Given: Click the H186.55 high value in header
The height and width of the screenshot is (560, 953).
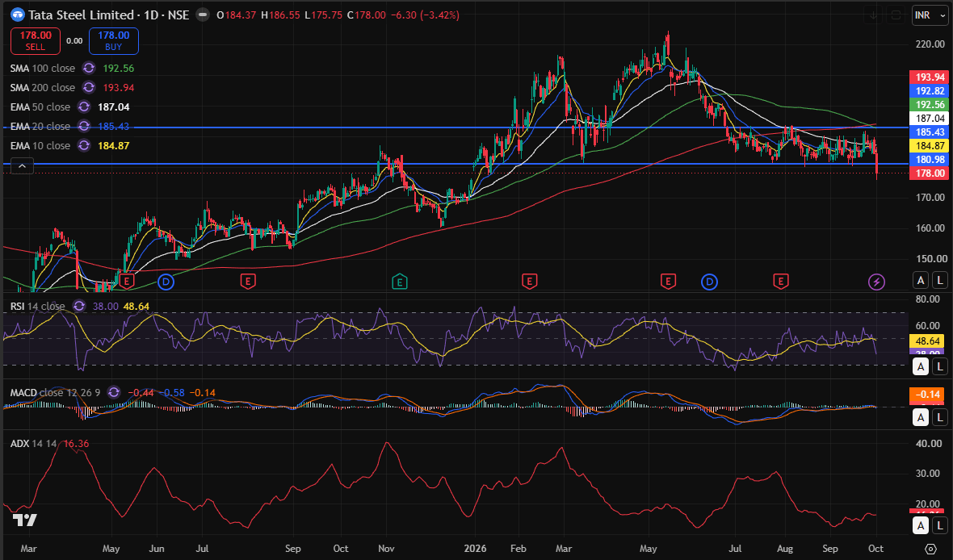Looking at the screenshot, I should point(280,15).
